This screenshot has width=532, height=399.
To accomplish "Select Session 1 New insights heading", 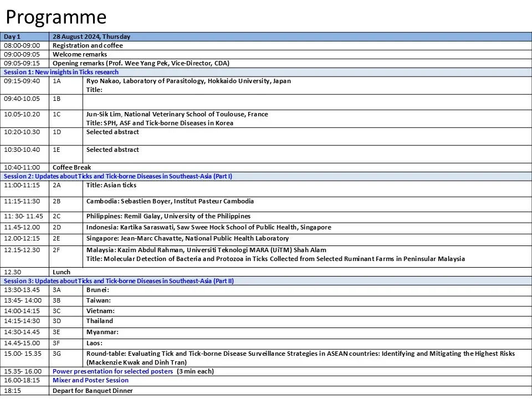I will click(61, 72).
